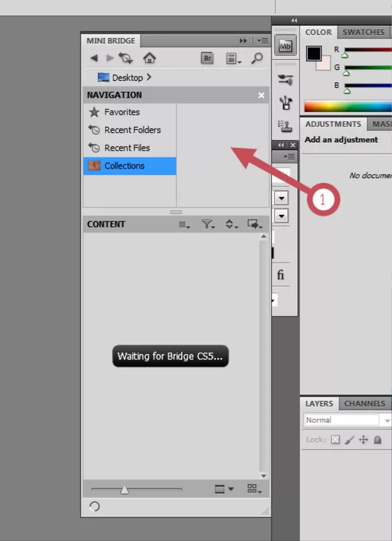Open the Filter items dropdown
Screen dimensions: 392x541
coord(208,224)
